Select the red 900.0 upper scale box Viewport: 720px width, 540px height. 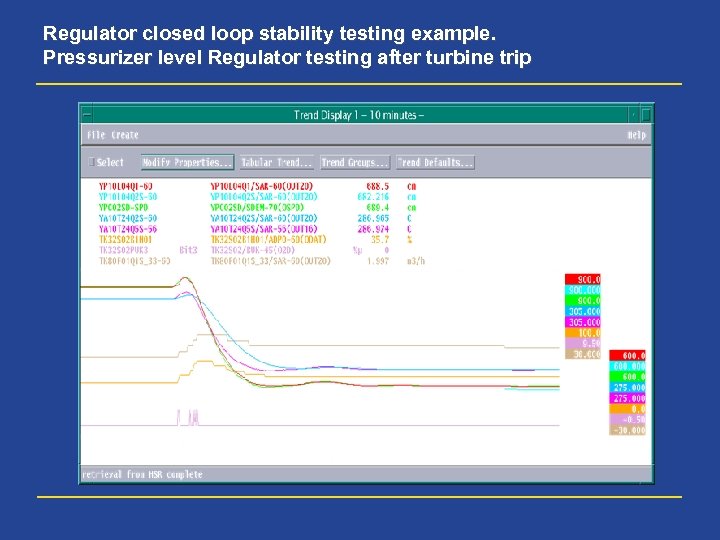583,279
